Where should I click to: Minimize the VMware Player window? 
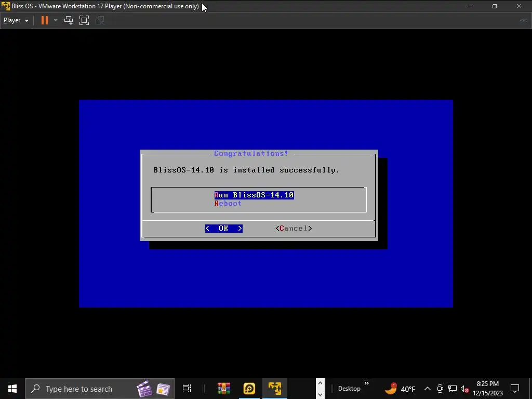coord(470,6)
